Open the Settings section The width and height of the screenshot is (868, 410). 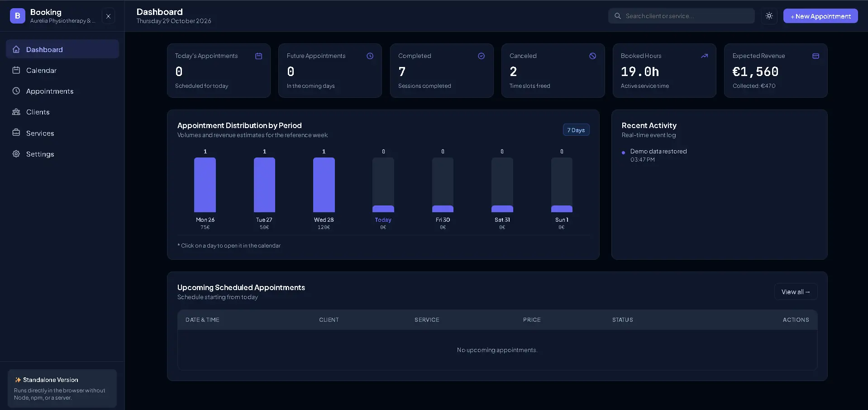coord(62,154)
